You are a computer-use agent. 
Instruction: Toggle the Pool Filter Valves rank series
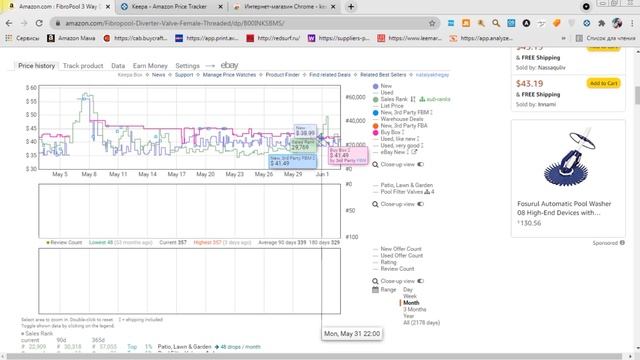[x=403, y=192]
